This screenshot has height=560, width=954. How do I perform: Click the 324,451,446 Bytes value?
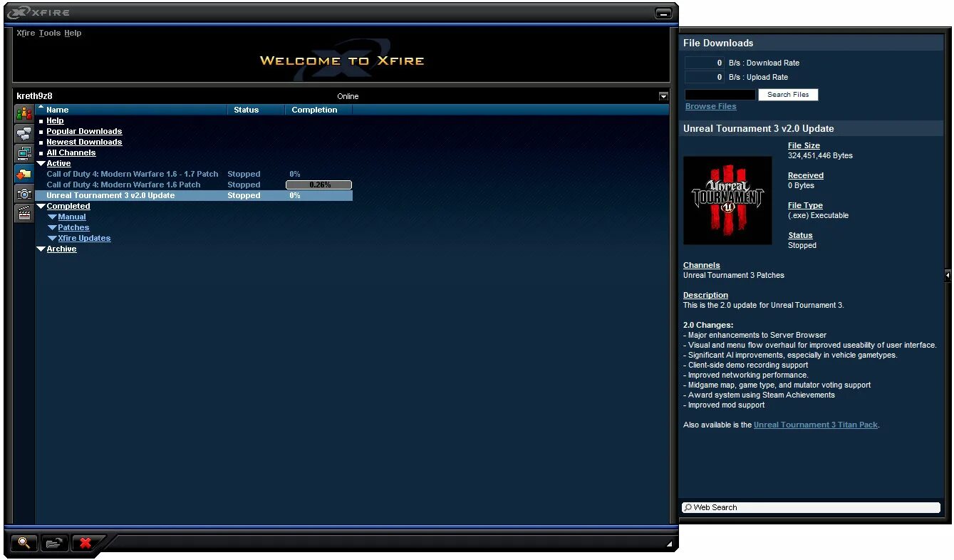point(820,155)
